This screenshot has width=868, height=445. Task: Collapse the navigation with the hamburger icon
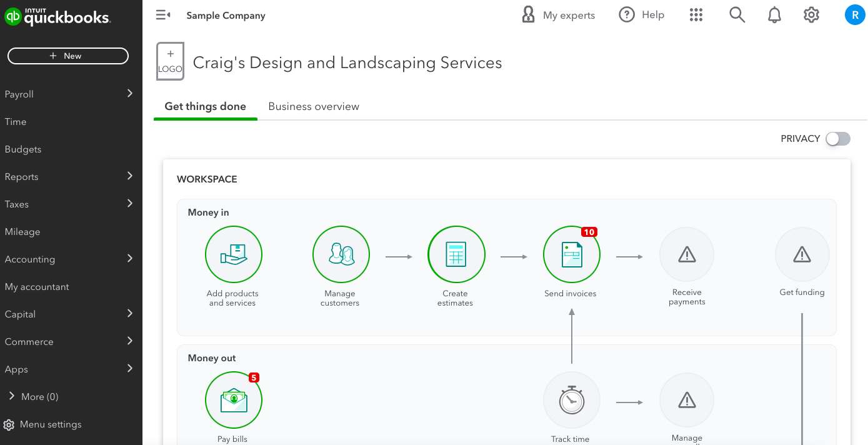(x=163, y=15)
